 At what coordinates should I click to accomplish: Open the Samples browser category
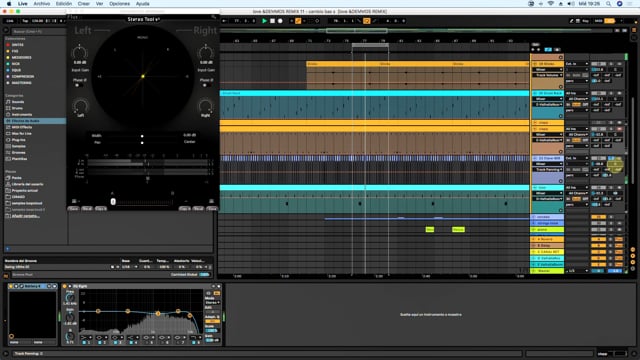(19, 146)
